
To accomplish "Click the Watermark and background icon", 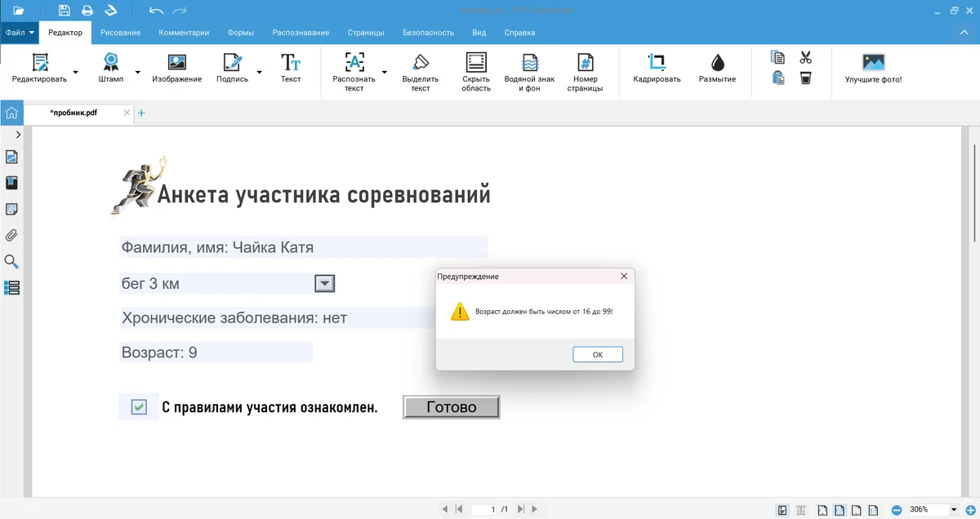I will pyautogui.click(x=529, y=63).
